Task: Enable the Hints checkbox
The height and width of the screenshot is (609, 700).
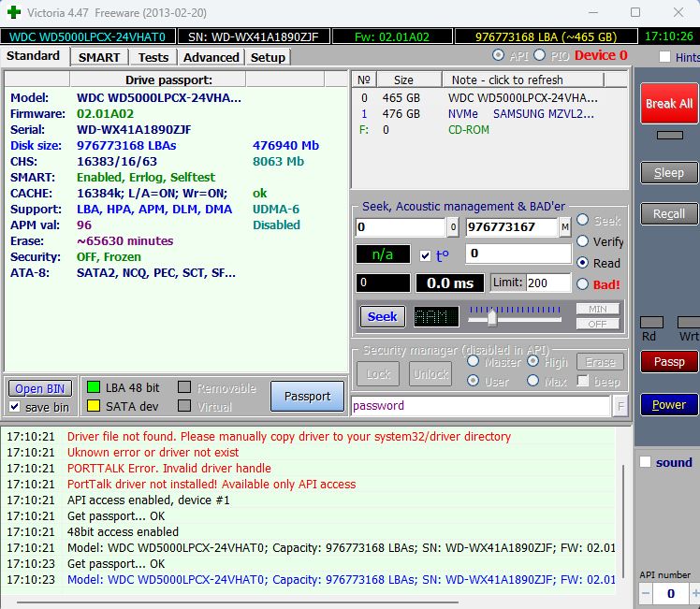Action: tap(664, 57)
